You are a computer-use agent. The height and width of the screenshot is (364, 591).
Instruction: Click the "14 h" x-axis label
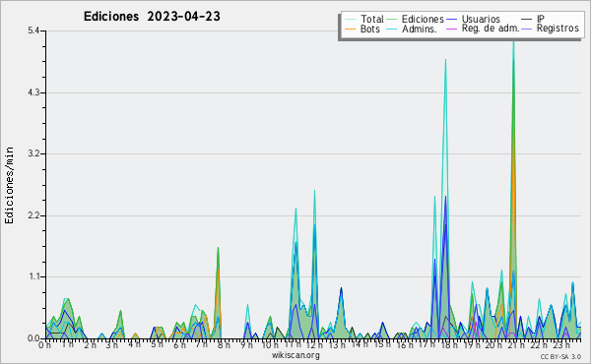[360, 344]
